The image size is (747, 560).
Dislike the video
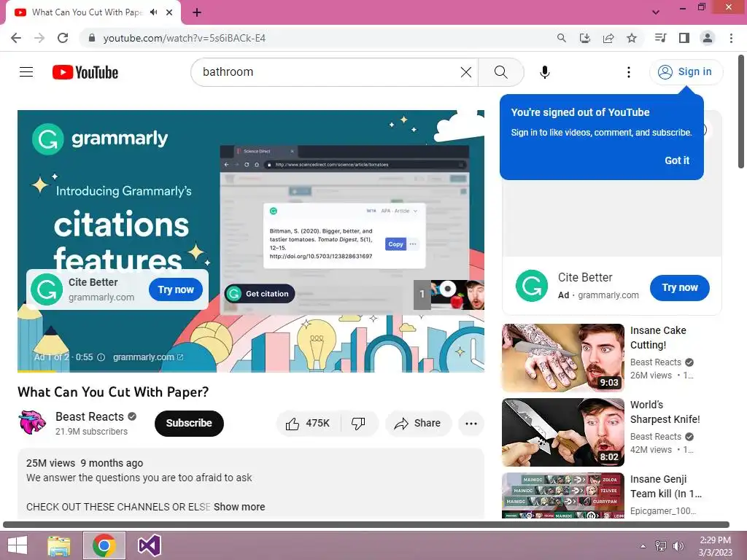[x=358, y=423]
